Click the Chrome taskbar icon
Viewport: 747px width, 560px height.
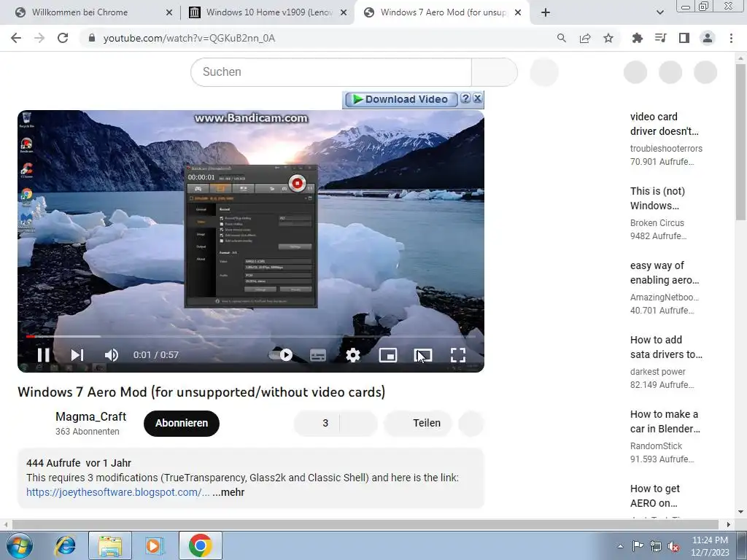tap(200, 545)
